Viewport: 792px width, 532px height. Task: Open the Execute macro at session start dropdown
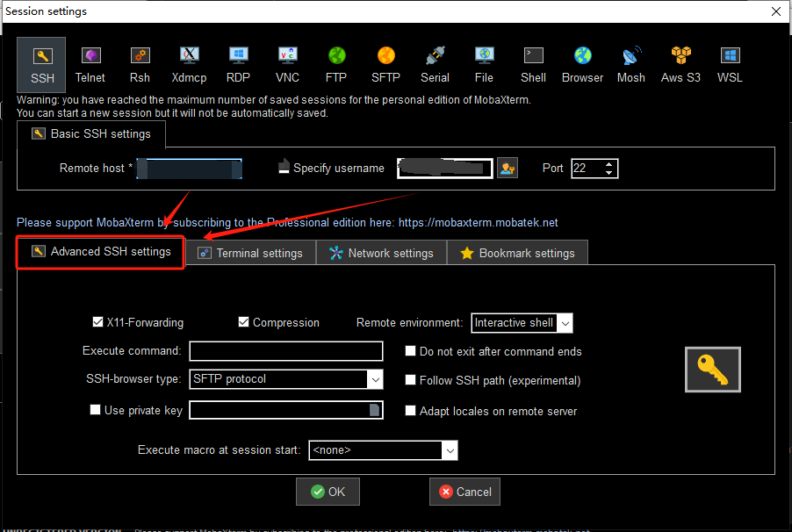[x=450, y=450]
